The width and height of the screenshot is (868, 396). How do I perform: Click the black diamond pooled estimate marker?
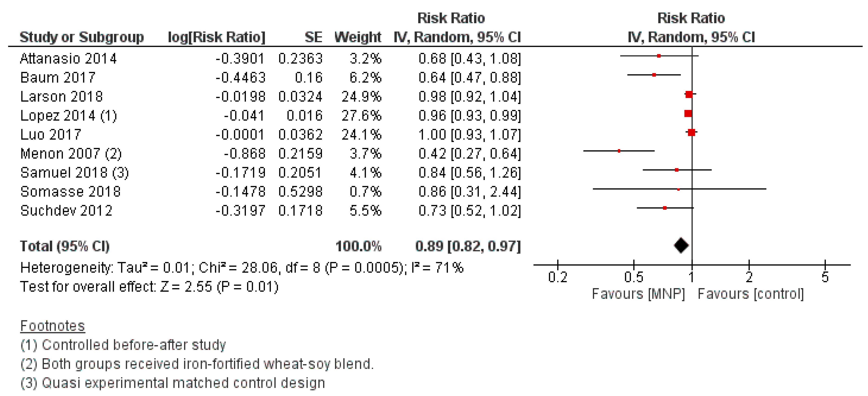click(681, 245)
